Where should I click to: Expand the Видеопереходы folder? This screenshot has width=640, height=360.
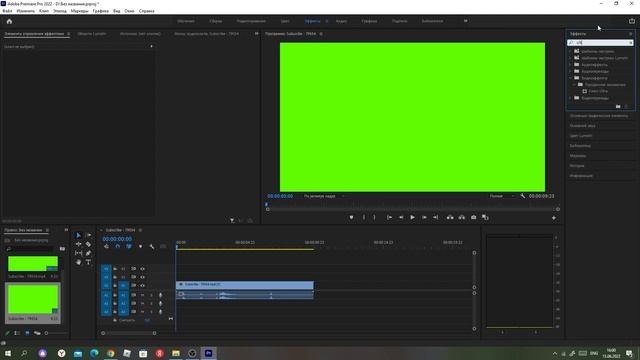pyautogui.click(x=570, y=98)
